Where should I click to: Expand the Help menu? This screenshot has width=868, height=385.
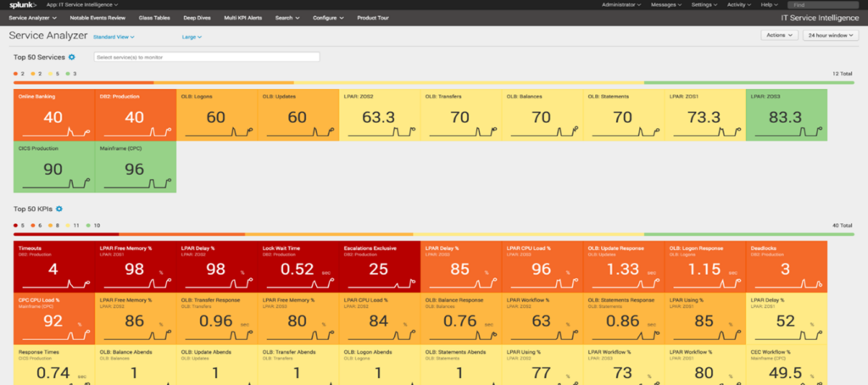(769, 4)
